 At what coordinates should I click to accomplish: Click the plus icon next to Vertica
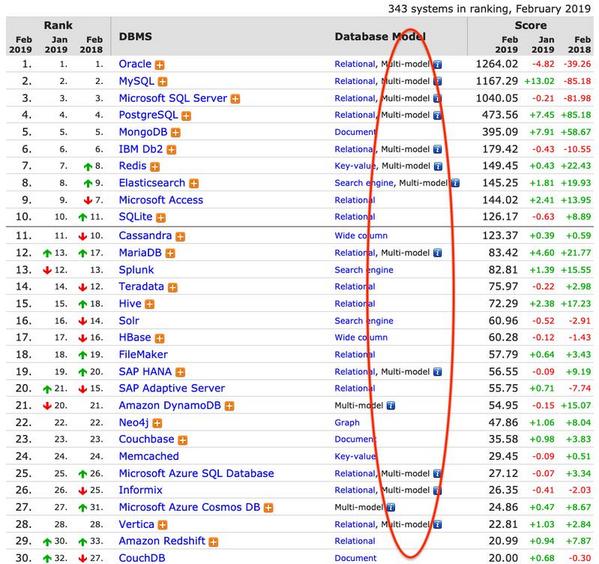(163, 525)
